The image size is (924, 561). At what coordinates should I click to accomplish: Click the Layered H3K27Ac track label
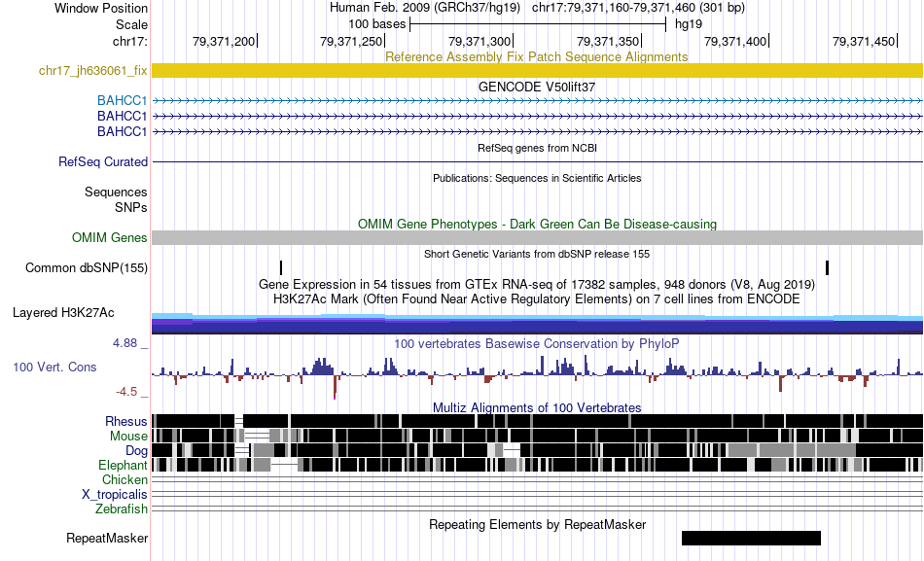pyautogui.click(x=63, y=313)
